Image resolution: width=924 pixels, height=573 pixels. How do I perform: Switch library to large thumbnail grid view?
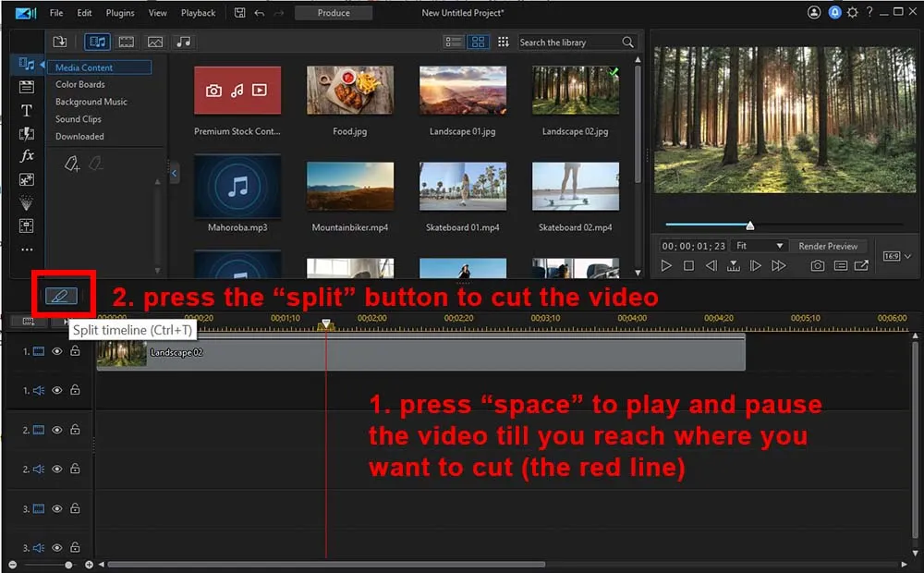tap(478, 42)
